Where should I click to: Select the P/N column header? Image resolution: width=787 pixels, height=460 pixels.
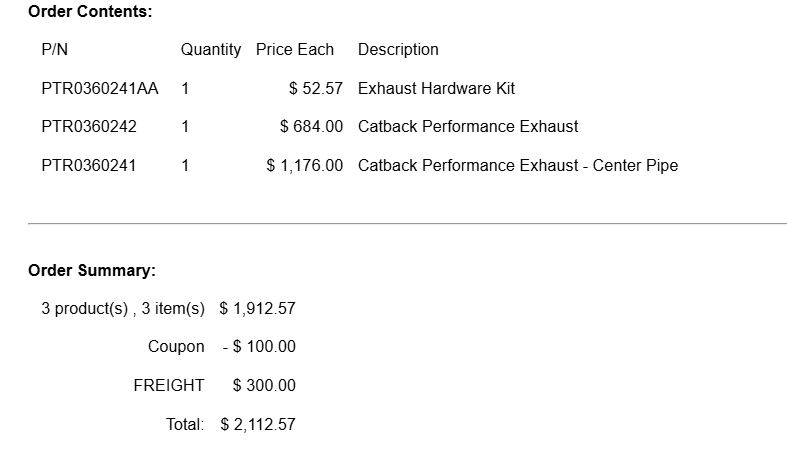54,49
